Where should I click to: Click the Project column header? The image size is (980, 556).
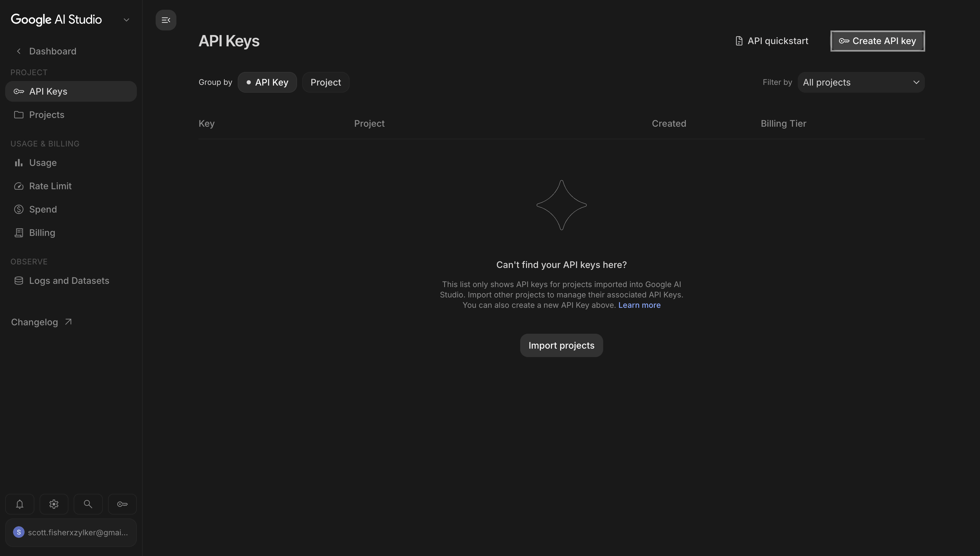[369, 123]
